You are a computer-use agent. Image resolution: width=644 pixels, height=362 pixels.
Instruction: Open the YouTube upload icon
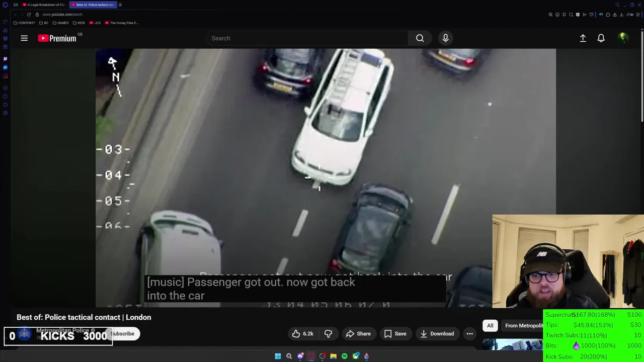click(583, 38)
